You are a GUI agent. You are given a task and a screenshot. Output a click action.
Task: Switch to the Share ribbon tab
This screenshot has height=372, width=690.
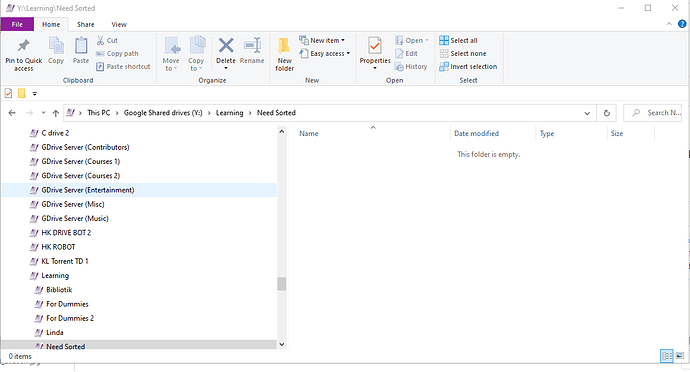(x=85, y=25)
